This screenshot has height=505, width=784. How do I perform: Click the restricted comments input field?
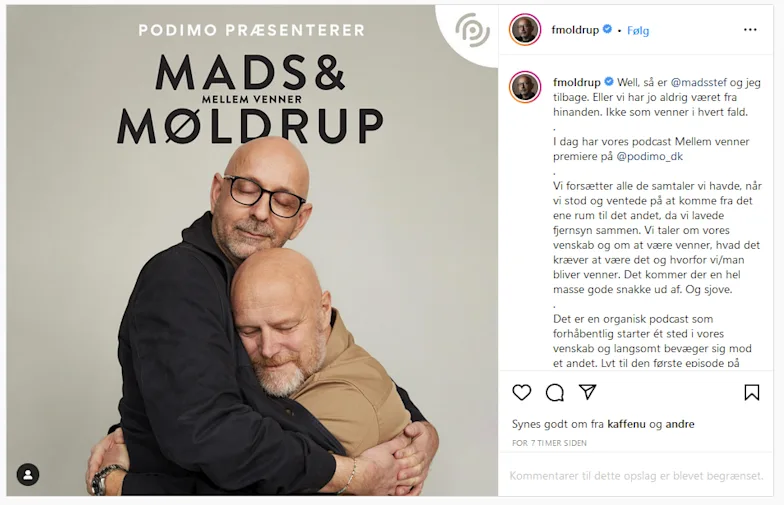[x=636, y=476]
